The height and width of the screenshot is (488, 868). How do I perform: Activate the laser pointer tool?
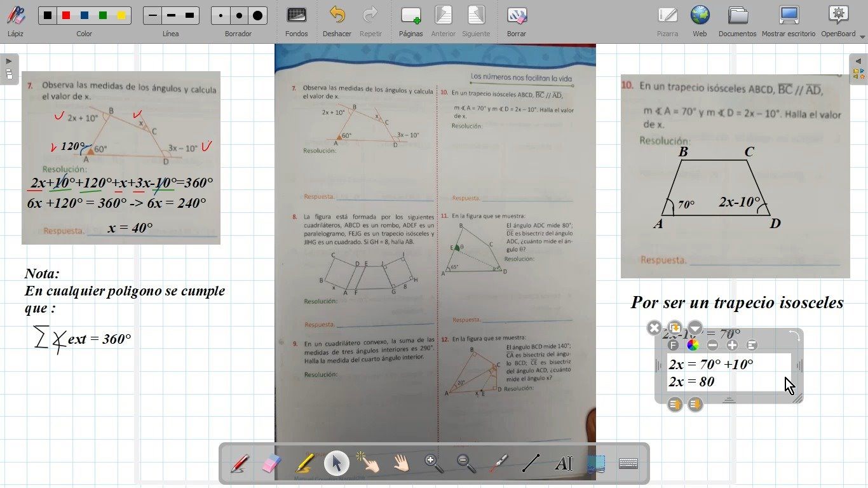pos(499,463)
